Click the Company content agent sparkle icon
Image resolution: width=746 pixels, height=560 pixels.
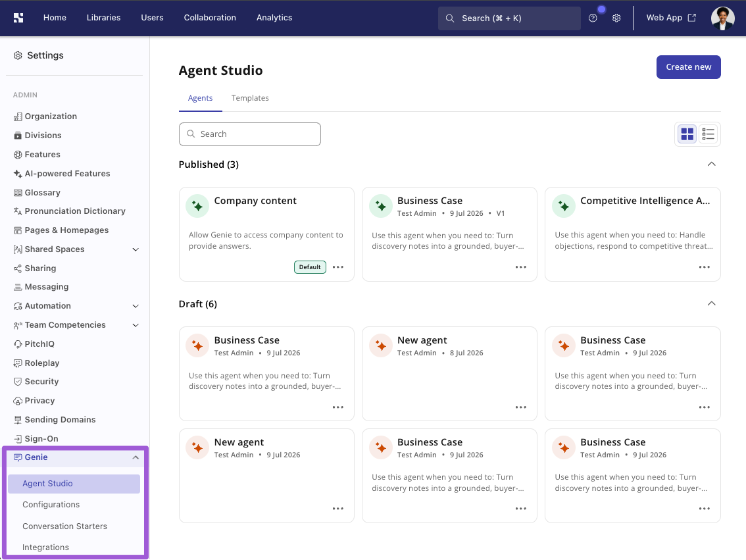(197, 206)
